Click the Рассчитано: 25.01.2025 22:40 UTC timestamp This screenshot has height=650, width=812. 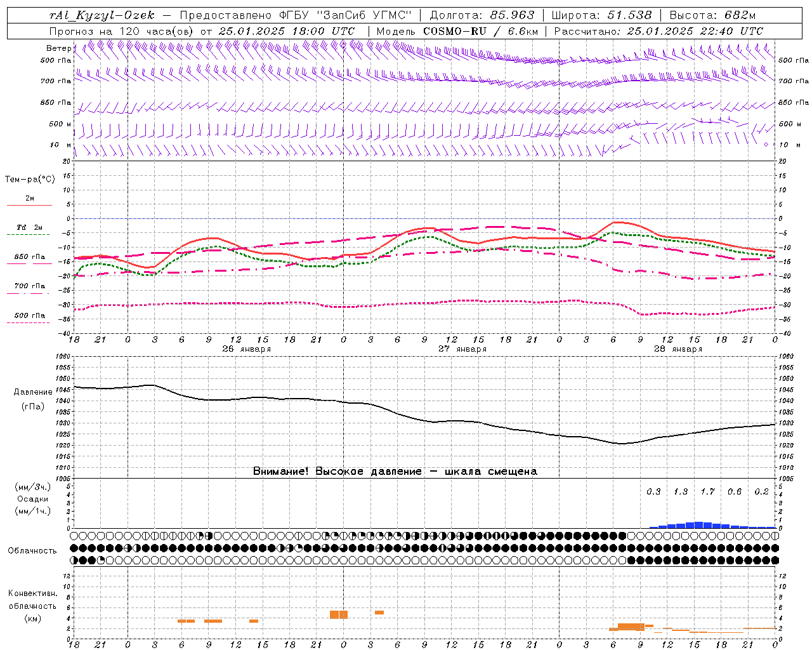tap(658, 31)
